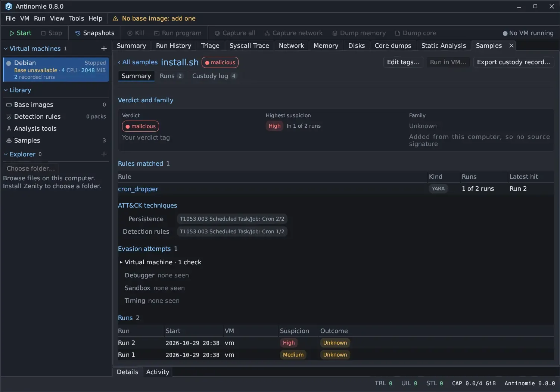Viewport: 560px width, 392px height.
Task: Select the Run 2 row in Runs table
Action: point(336,343)
